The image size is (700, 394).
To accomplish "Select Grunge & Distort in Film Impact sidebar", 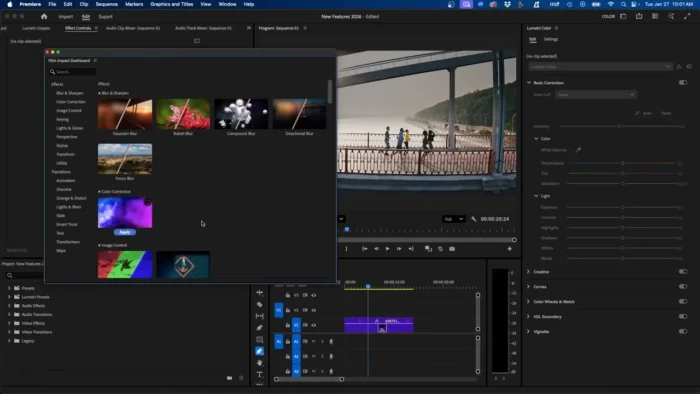I will coord(71,198).
